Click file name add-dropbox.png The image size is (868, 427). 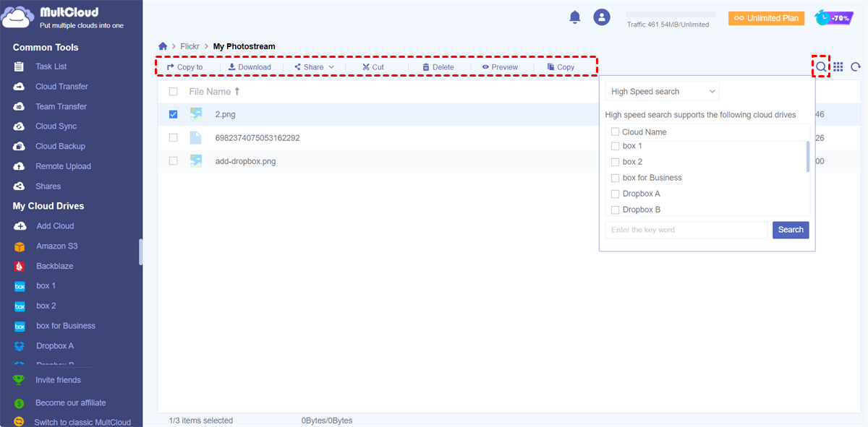[245, 161]
